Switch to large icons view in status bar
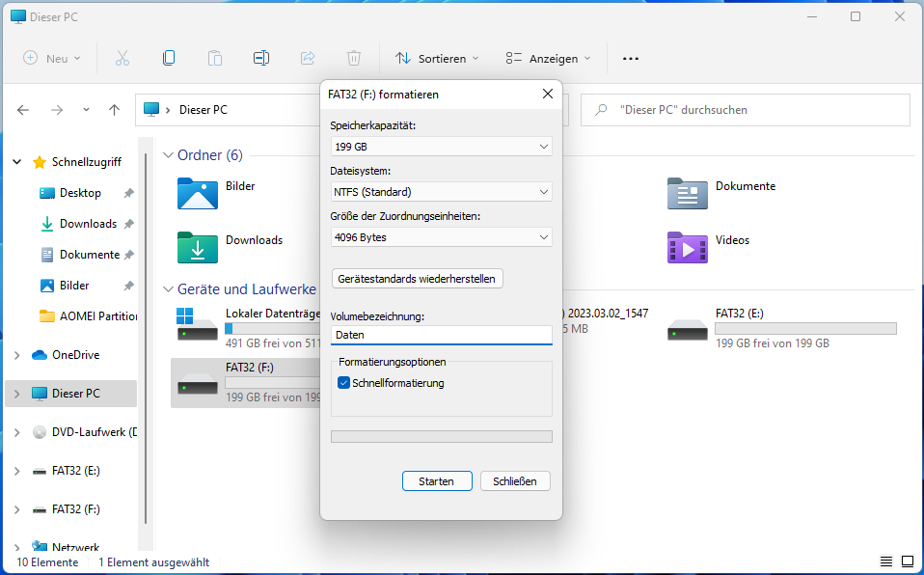This screenshot has height=575, width=924. click(908, 561)
